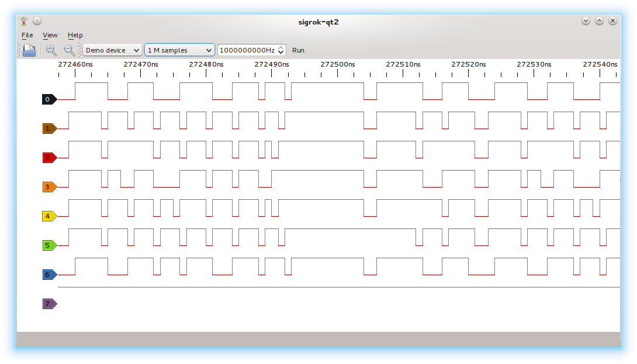This screenshot has width=637, height=364.
Task: Click the zoom out magnifier icon
Action: pos(69,50)
